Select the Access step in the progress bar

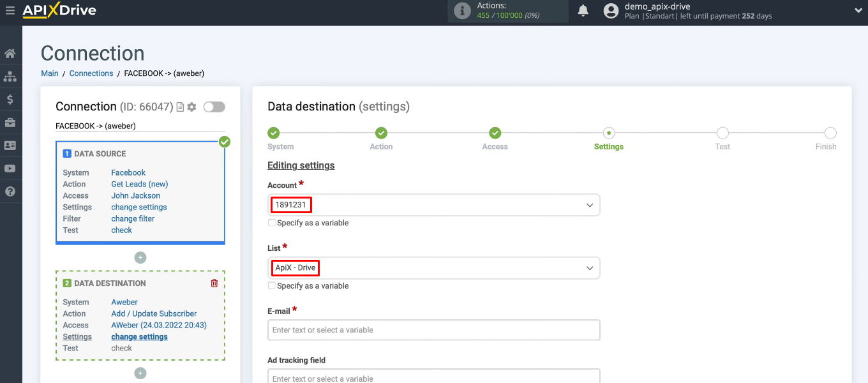(x=495, y=133)
